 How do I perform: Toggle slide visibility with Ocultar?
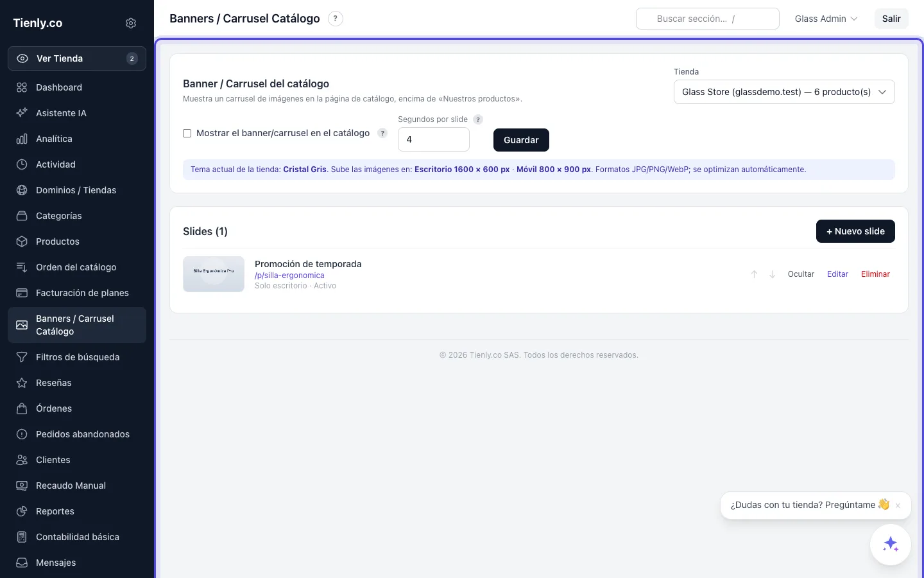tap(801, 274)
